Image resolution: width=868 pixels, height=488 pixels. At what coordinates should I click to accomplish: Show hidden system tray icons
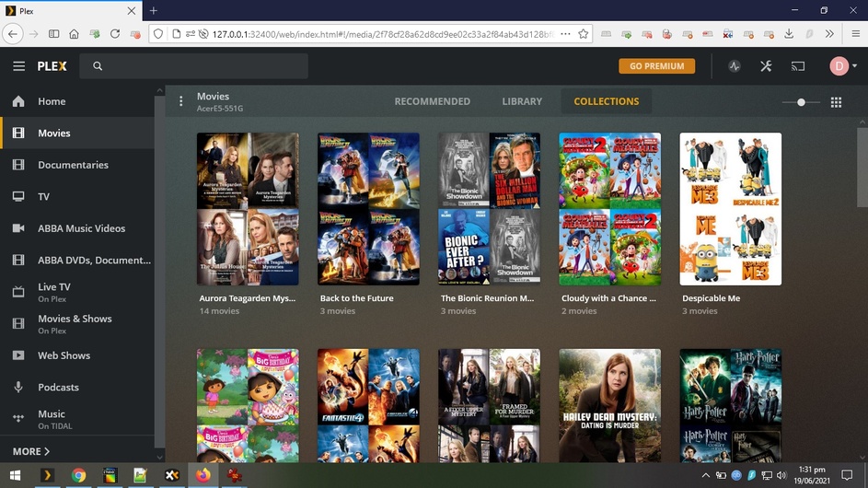[x=705, y=475]
